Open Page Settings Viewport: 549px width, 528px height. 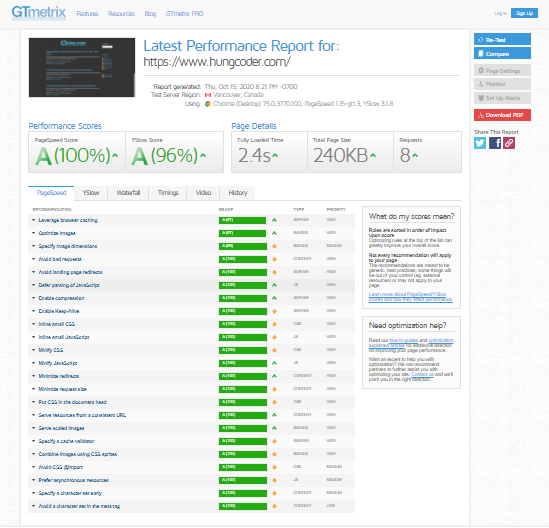pyautogui.click(x=502, y=70)
